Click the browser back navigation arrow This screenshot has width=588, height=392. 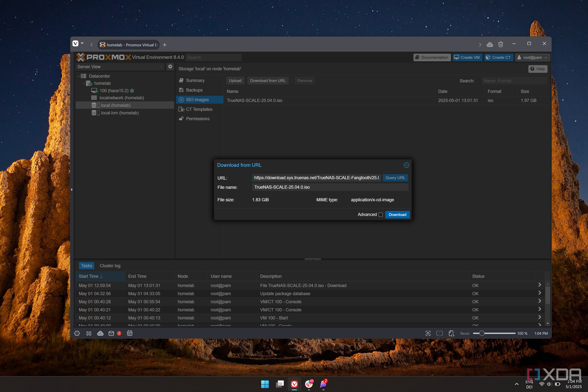[x=92, y=45]
